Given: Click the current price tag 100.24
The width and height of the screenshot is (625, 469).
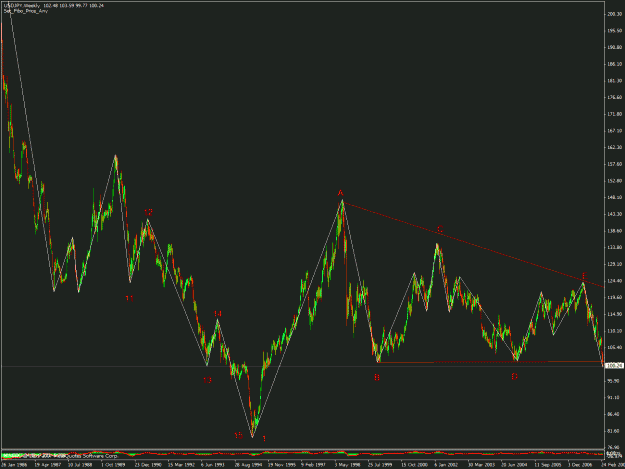Looking at the screenshot, I should [x=614, y=365].
